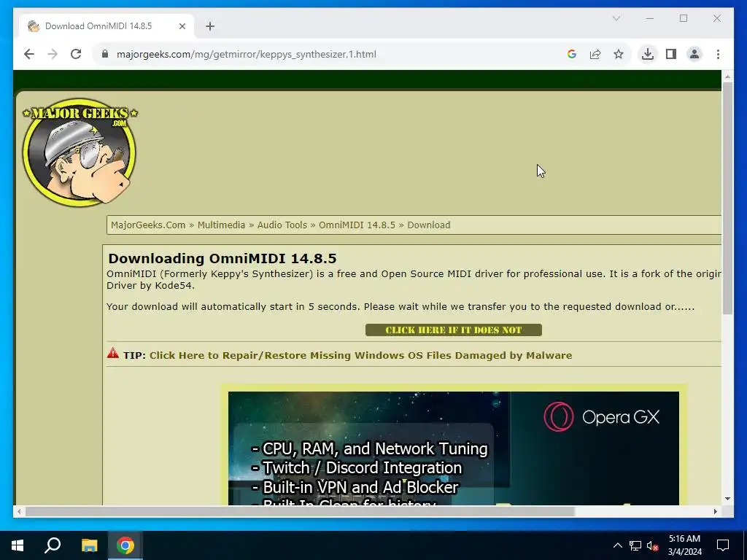Open Chrome three-dot menu
Screen dimensions: 747x560
(718, 54)
